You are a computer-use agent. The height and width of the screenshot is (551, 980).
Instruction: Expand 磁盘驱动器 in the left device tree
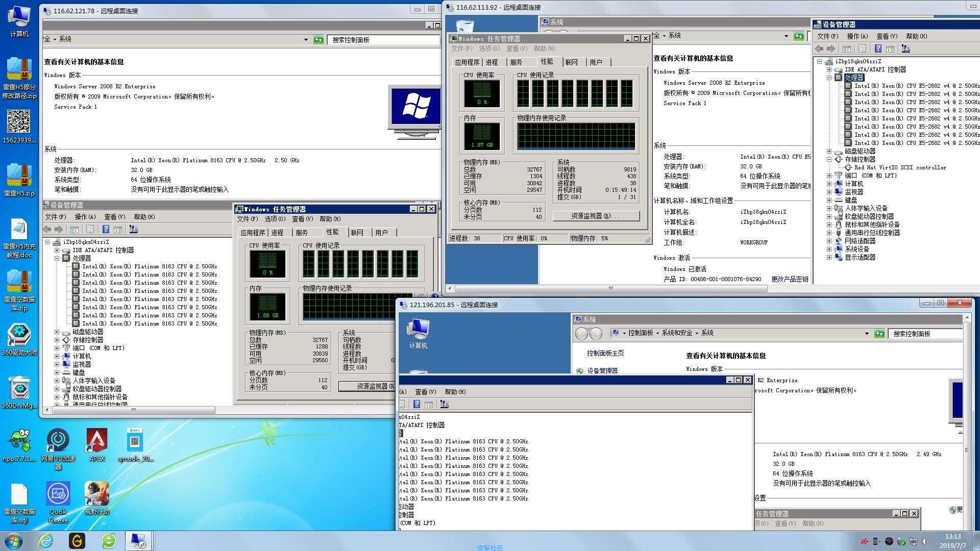coord(57,332)
